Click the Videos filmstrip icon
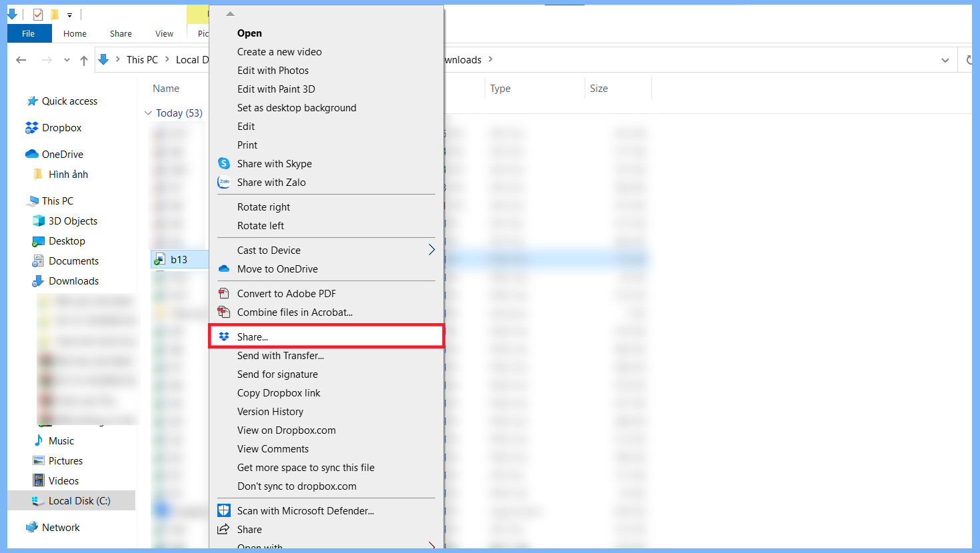 pyautogui.click(x=39, y=480)
